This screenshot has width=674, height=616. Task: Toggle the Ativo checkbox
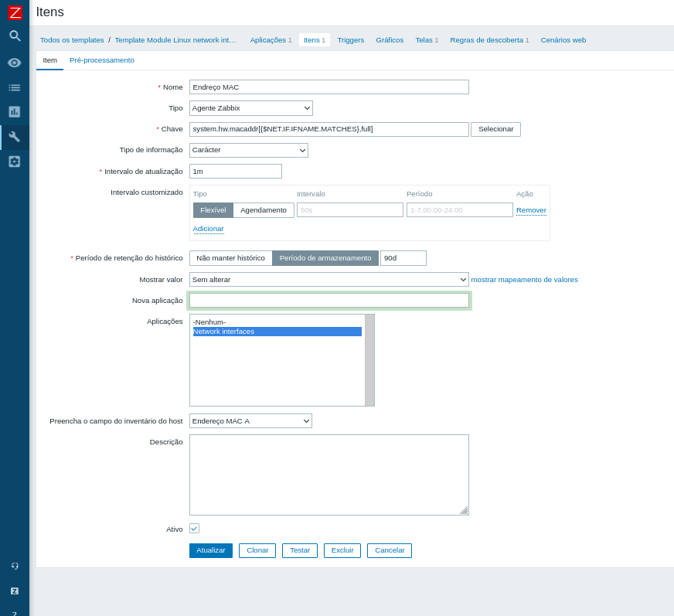194,528
